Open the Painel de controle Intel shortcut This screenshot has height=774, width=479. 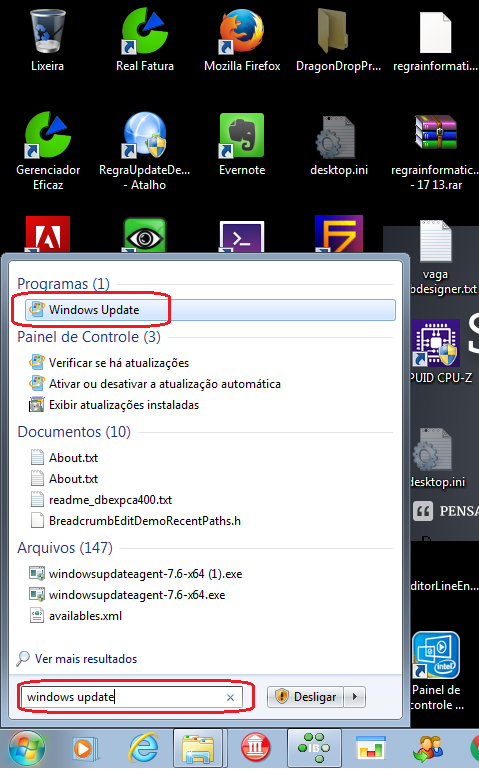437,671
